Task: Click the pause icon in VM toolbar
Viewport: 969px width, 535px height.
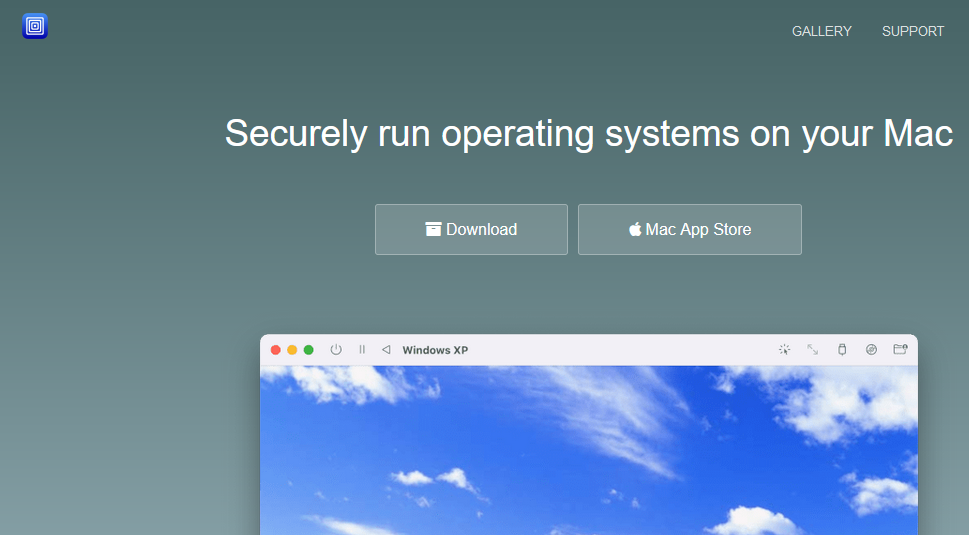Action: pyautogui.click(x=362, y=350)
